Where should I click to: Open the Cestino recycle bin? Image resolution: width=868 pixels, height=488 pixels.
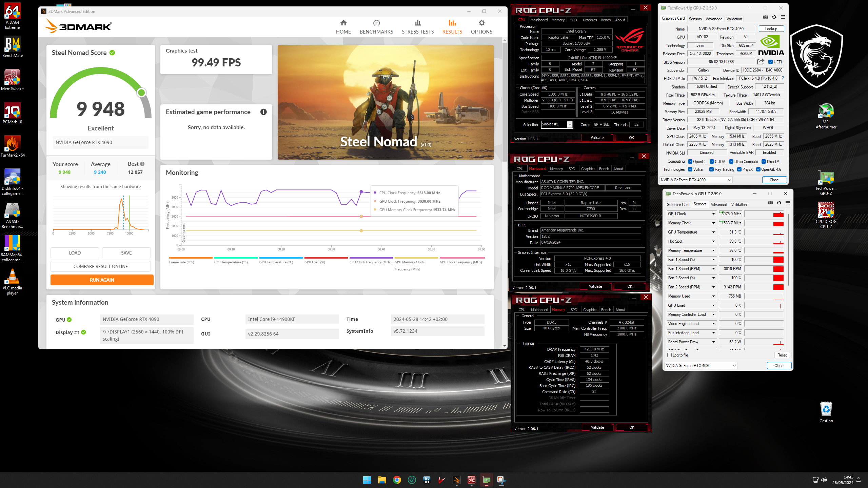[826, 412]
